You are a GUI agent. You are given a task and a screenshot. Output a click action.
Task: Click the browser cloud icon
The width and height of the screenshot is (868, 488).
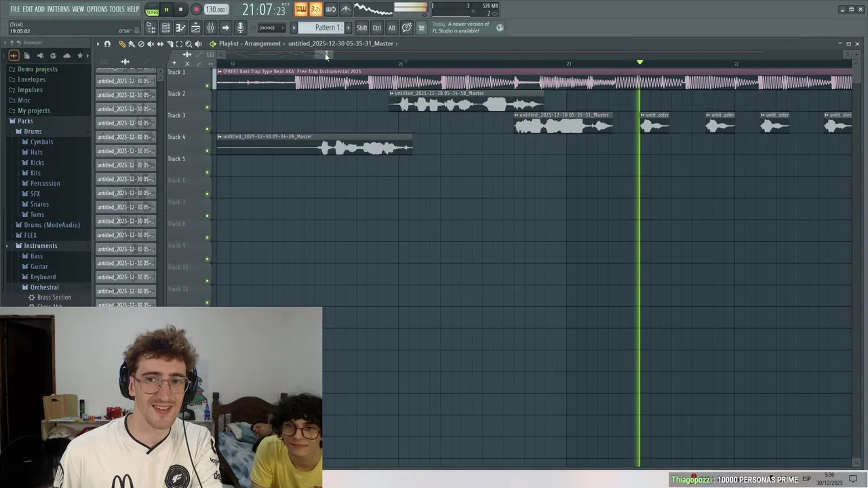point(66,56)
